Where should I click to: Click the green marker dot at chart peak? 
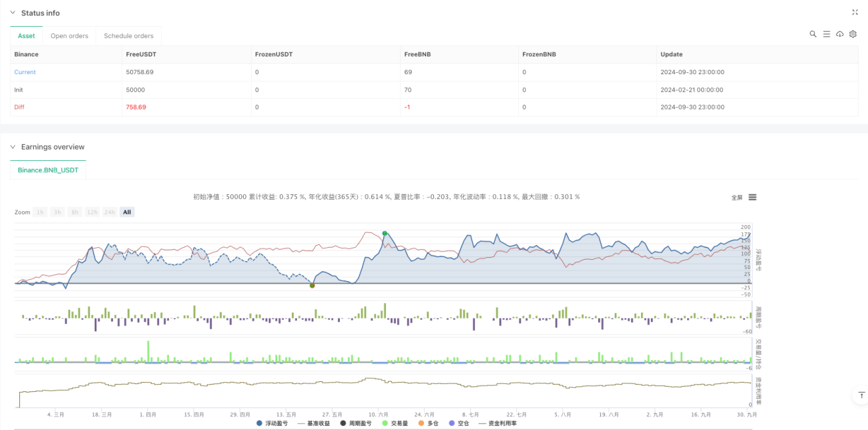click(385, 233)
